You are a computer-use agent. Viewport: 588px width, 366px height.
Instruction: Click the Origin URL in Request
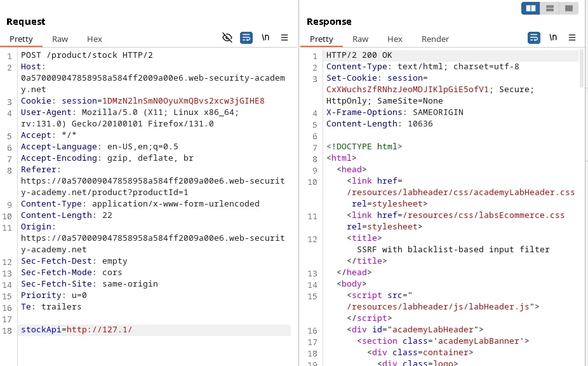coord(152,243)
